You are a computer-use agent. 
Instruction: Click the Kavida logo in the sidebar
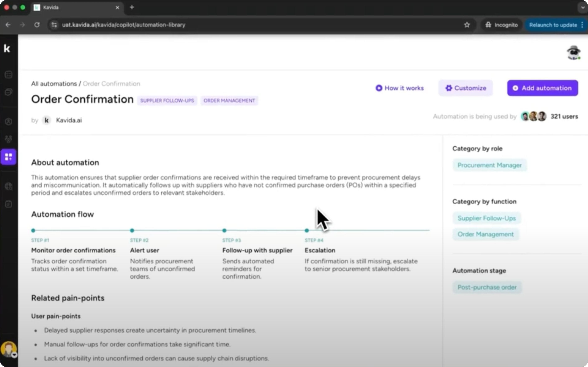pyautogui.click(x=7, y=49)
